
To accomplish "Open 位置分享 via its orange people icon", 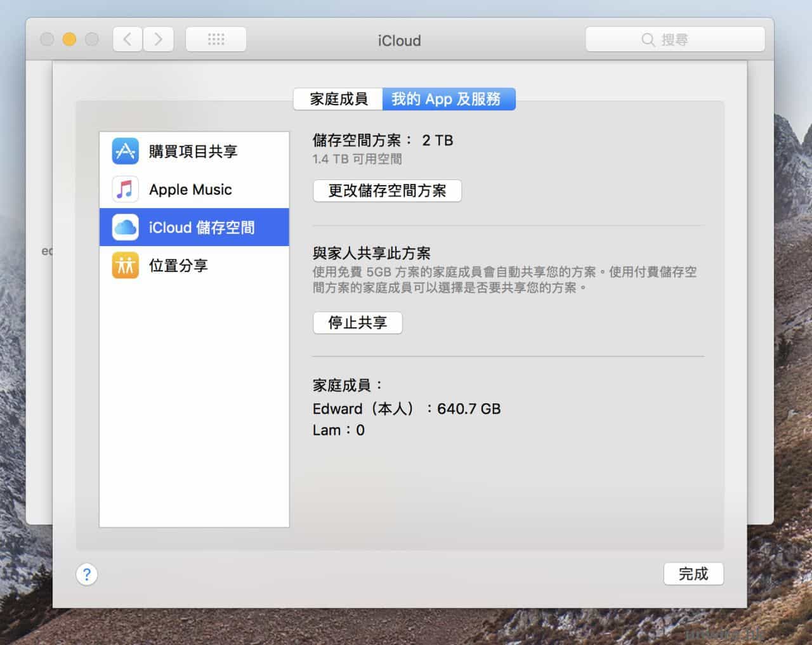I will 125,265.
